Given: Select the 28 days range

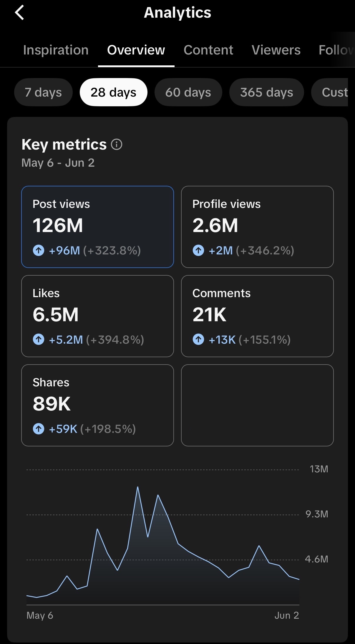Looking at the screenshot, I should [x=113, y=92].
